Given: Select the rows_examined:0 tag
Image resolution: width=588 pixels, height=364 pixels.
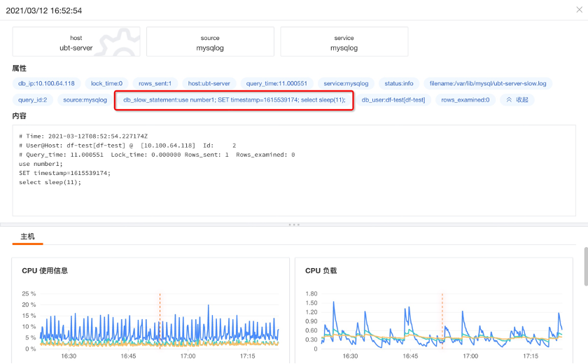Looking at the screenshot, I should point(465,99).
